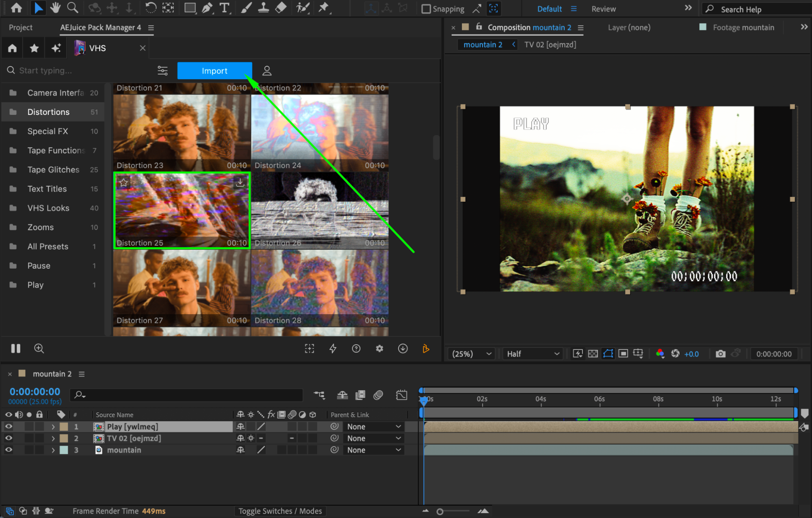
Task: Open the Layer (none) viewer tab
Action: [629, 28]
